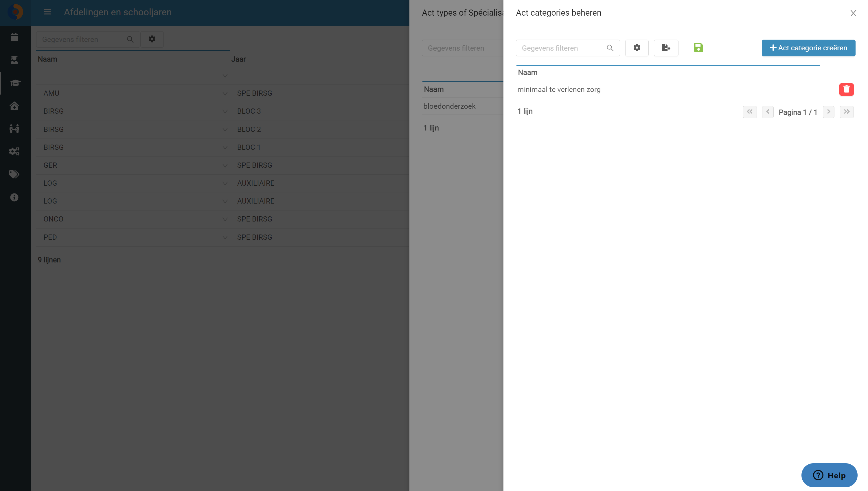Click BLOC 2 year cell

249,130
